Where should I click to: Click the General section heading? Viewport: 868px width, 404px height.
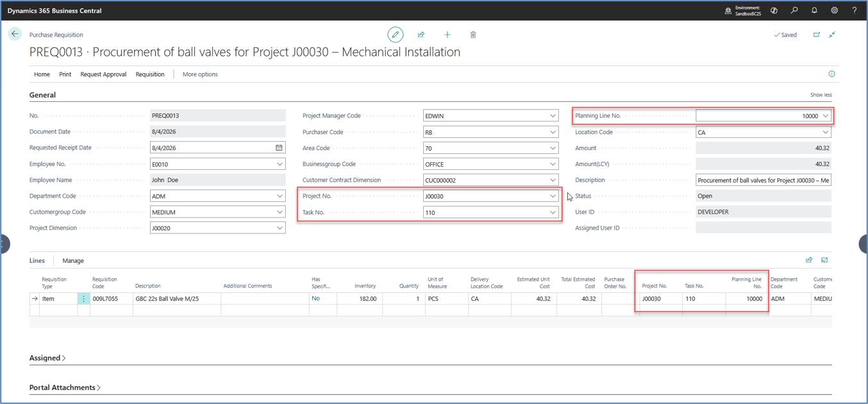pos(42,95)
